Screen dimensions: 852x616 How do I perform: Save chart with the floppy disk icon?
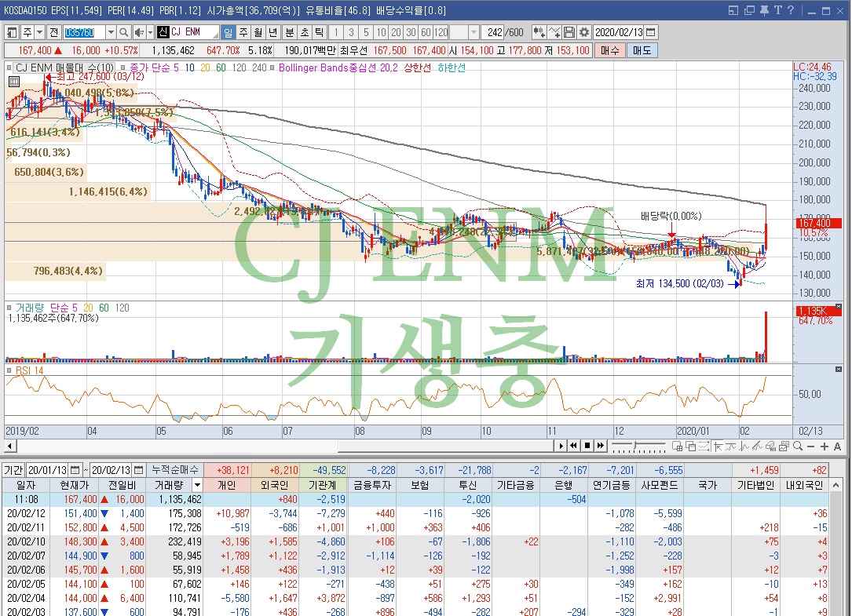coord(569,33)
